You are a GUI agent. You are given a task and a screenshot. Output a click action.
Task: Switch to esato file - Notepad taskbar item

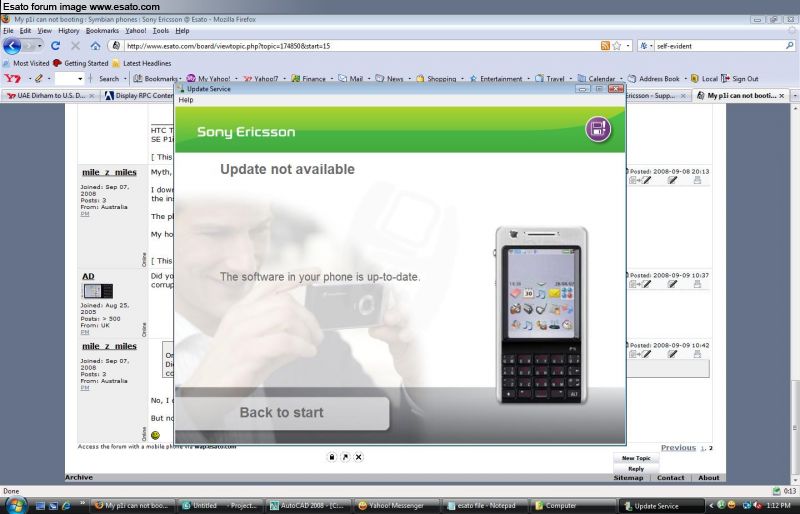485,506
